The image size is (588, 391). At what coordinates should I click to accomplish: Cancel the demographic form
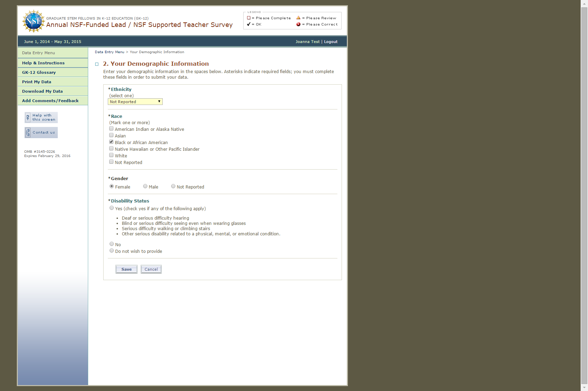point(151,269)
